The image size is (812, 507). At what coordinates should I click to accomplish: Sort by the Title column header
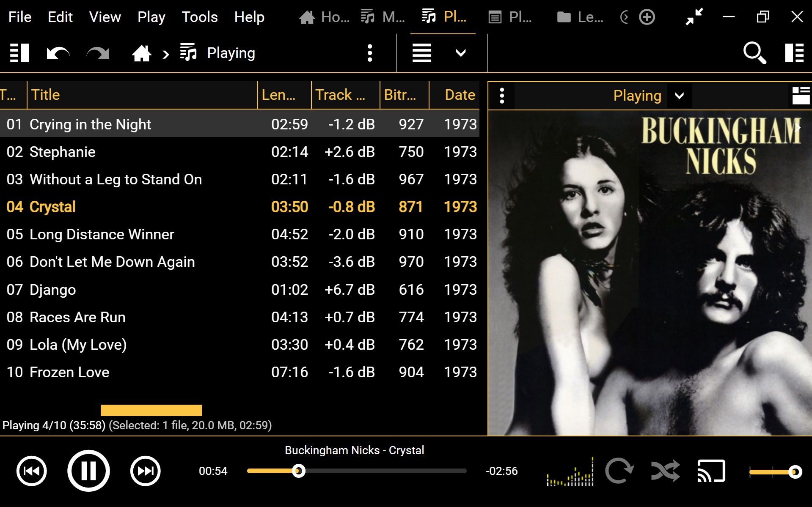pyautogui.click(x=142, y=95)
